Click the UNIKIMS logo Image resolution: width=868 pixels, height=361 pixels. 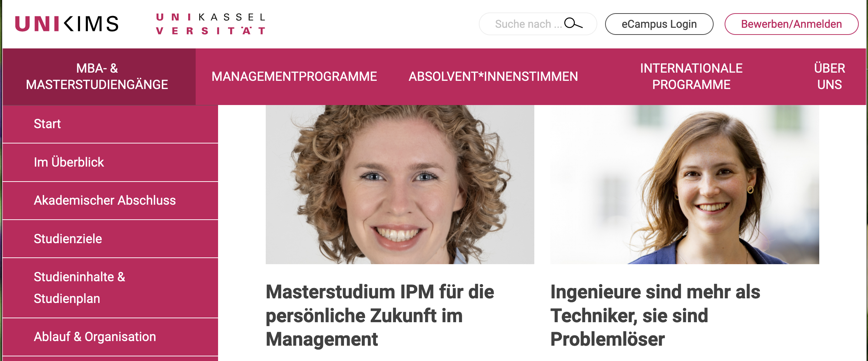[x=67, y=24]
